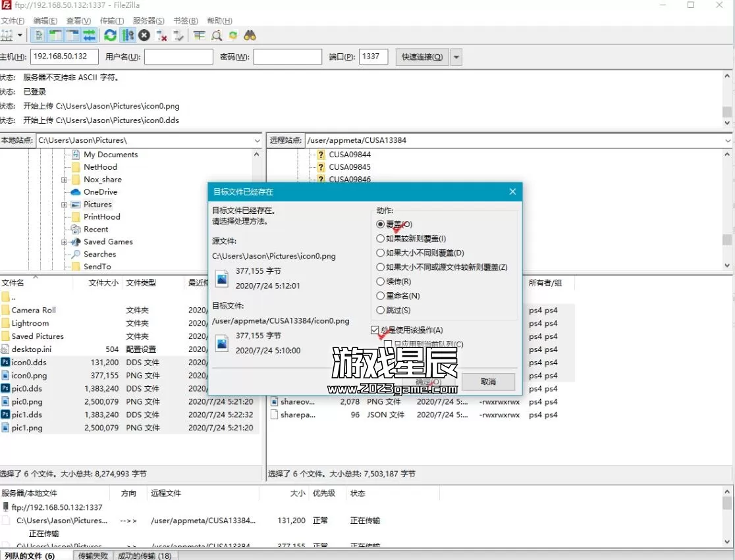The height and width of the screenshot is (560, 735).
Task: Switch to the 成功的传输 (18) tab
Action: [x=144, y=556]
